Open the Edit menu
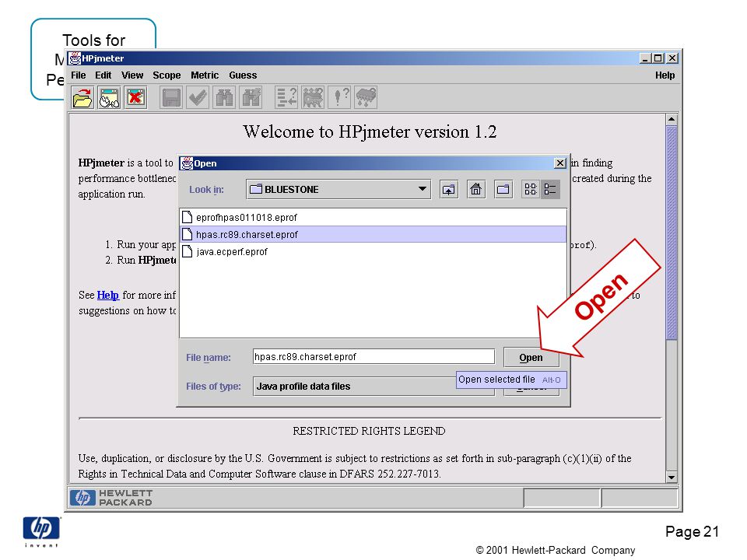The width and height of the screenshot is (747, 560). click(103, 75)
